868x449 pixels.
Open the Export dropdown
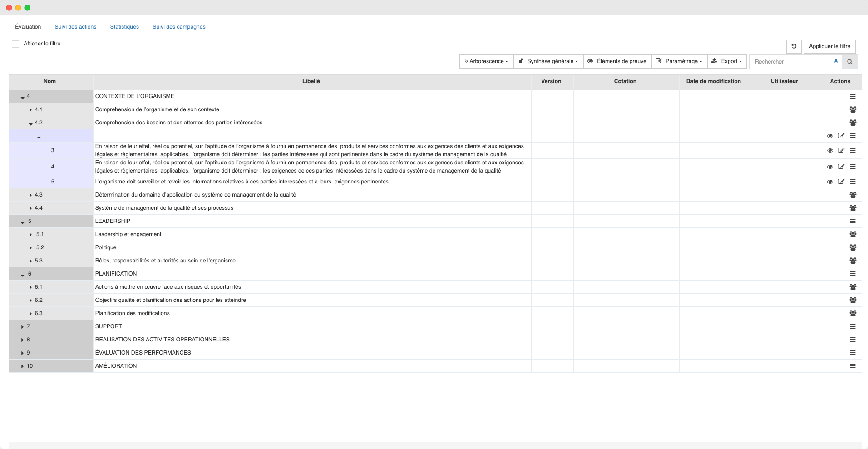[727, 61]
